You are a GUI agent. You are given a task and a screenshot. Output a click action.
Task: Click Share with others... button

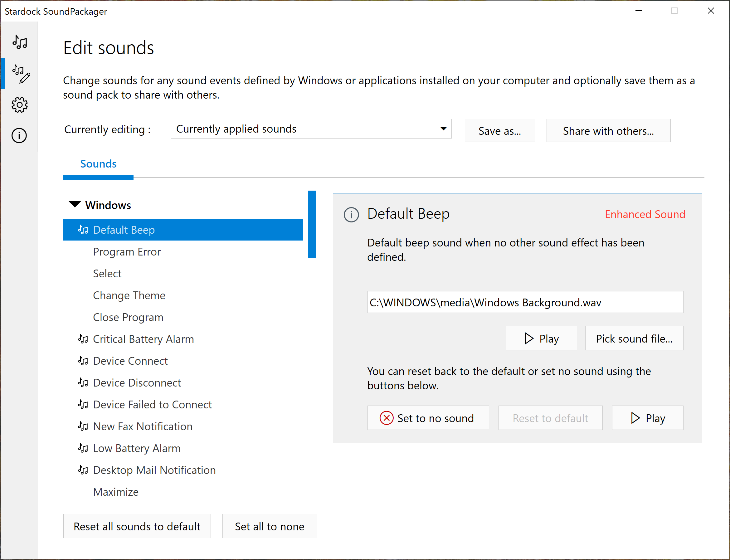[608, 131]
